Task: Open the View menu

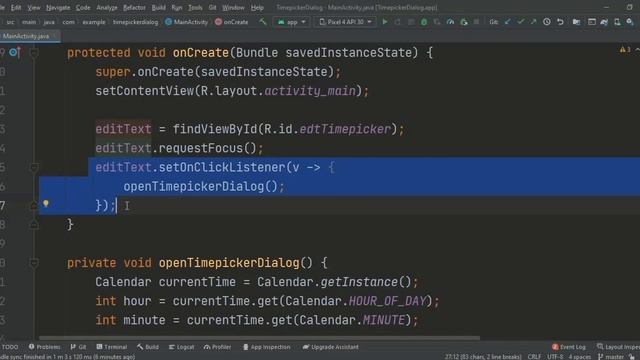Action: click(34, 7)
